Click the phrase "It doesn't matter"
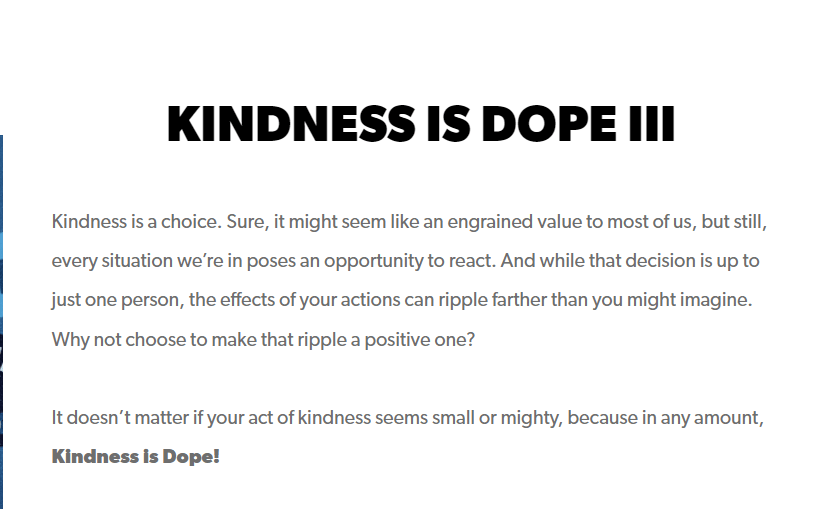840x509 pixels. (x=113, y=417)
